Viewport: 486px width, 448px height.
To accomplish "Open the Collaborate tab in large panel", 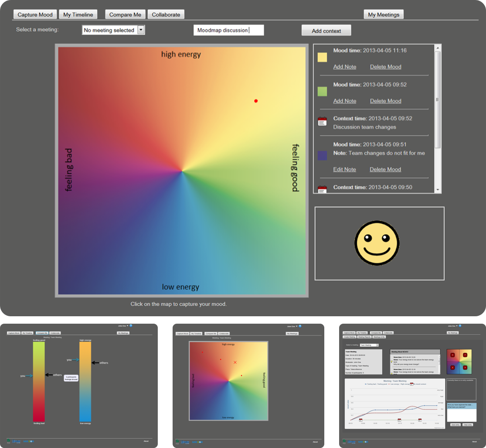I will 166,14.
